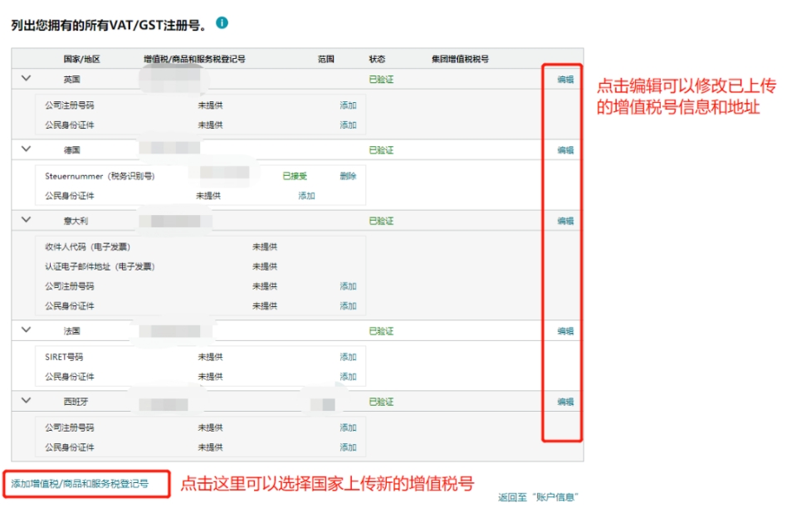
Task: Click the info icon beside VAT/GST heading
Action: [222, 23]
